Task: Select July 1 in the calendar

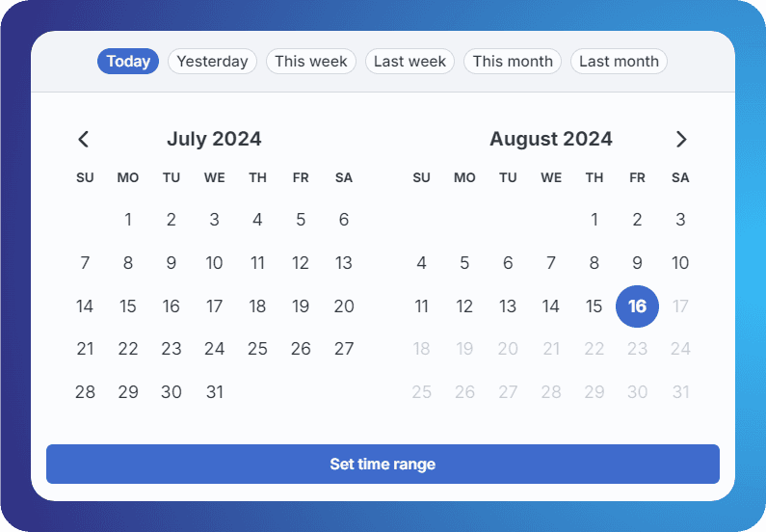Action: pyautogui.click(x=128, y=220)
